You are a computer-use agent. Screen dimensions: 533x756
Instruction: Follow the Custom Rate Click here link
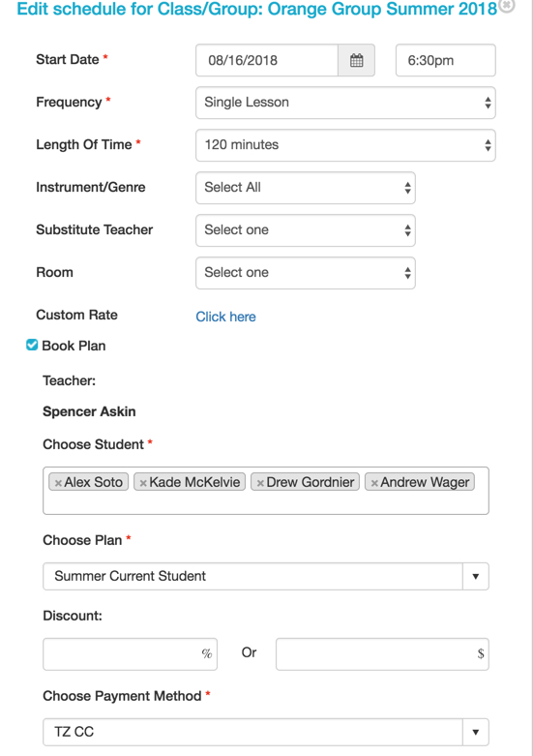tap(225, 317)
